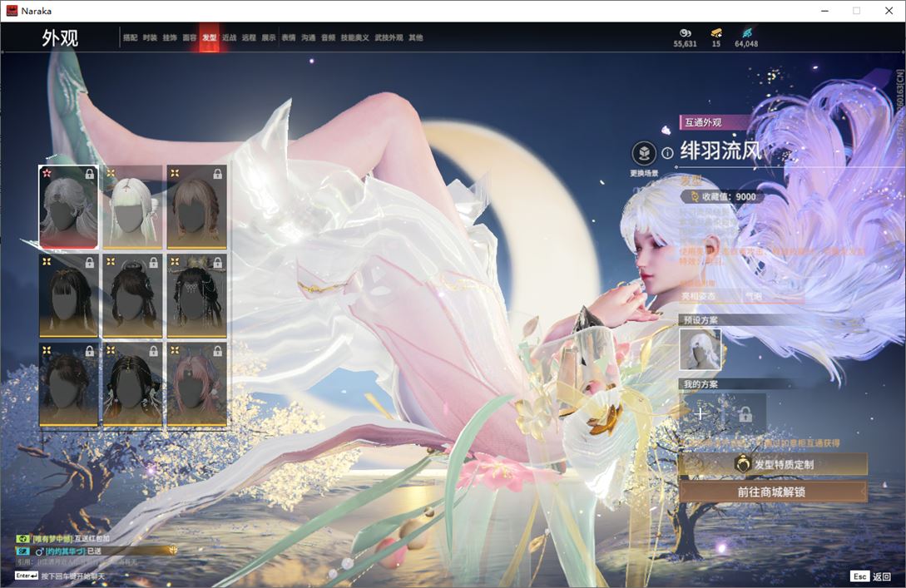Select middle-row center dark updo hairstyle
The height and width of the screenshot is (588, 906).
coord(132,296)
